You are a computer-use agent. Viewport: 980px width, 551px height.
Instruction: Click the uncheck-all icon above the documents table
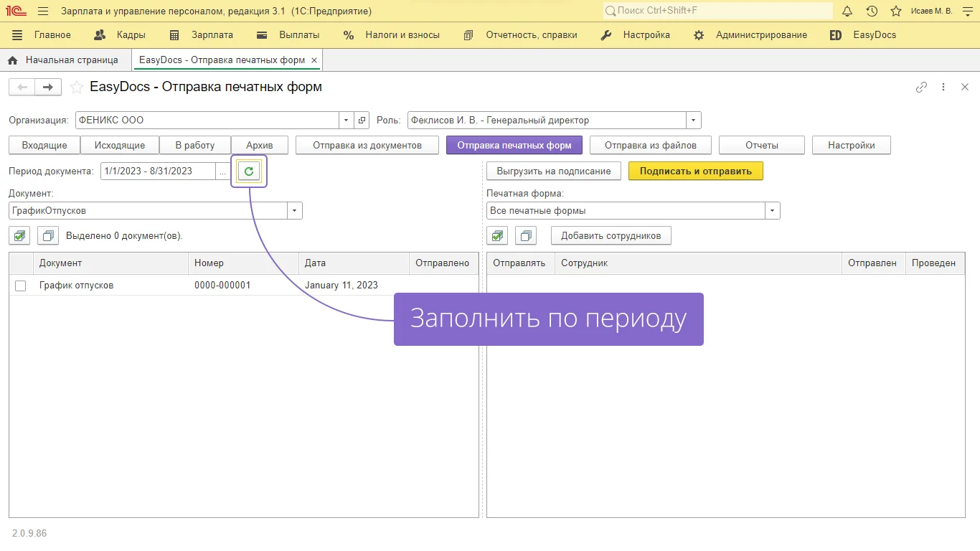point(48,235)
